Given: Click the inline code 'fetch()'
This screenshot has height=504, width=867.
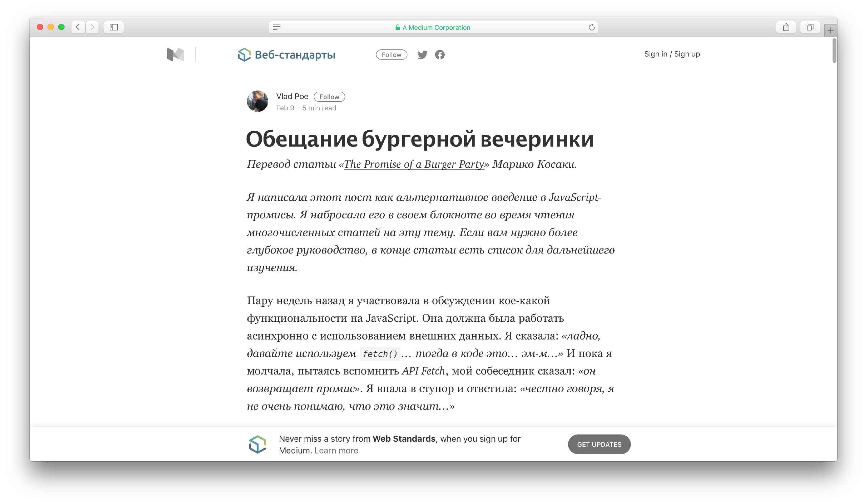Looking at the screenshot, I should pyautogui.click(x=380, y=354).
